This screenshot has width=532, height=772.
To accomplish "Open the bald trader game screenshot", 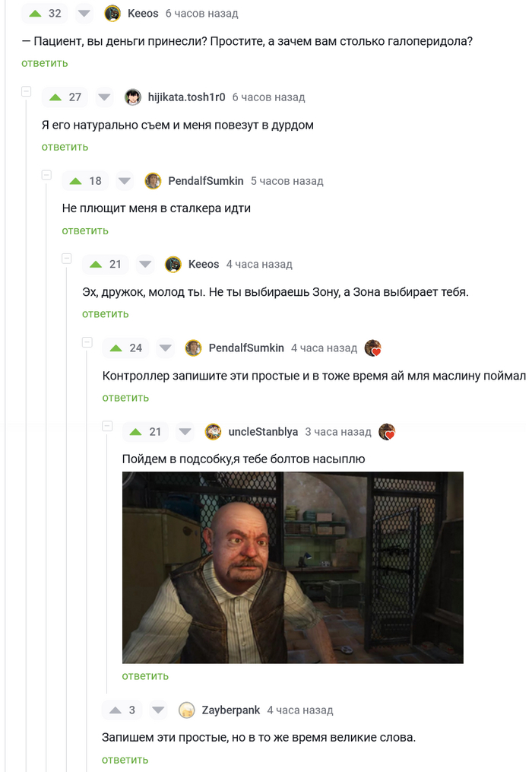I will pos(293,567).
